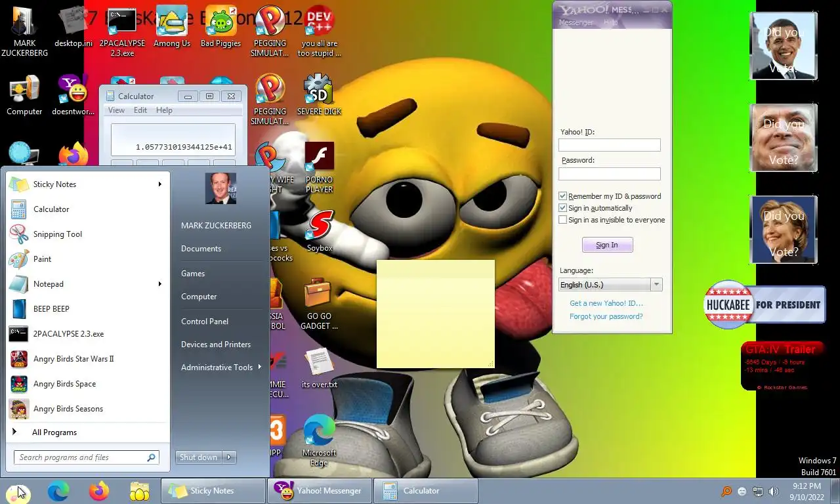Click the user avatar picture in Start menu

coord(220,188)
